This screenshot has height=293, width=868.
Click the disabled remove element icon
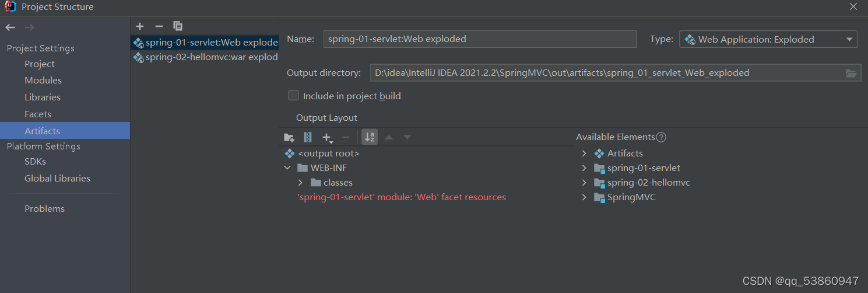pyautogui.click(x=346, y=137)
